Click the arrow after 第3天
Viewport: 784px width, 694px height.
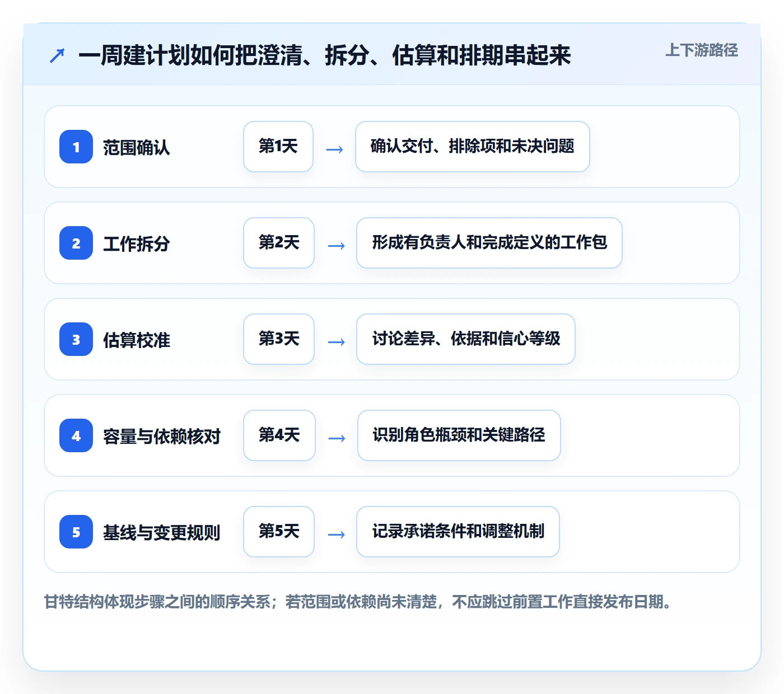click(x=336, y=342)
